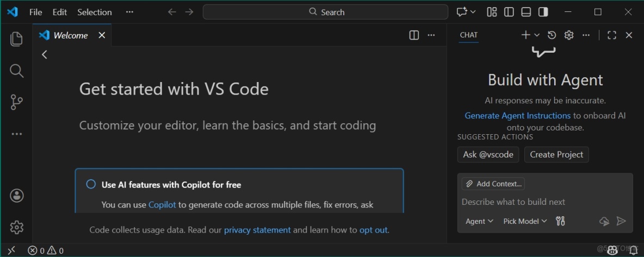Show more menus via title bar ellipsis

(129, 12)
